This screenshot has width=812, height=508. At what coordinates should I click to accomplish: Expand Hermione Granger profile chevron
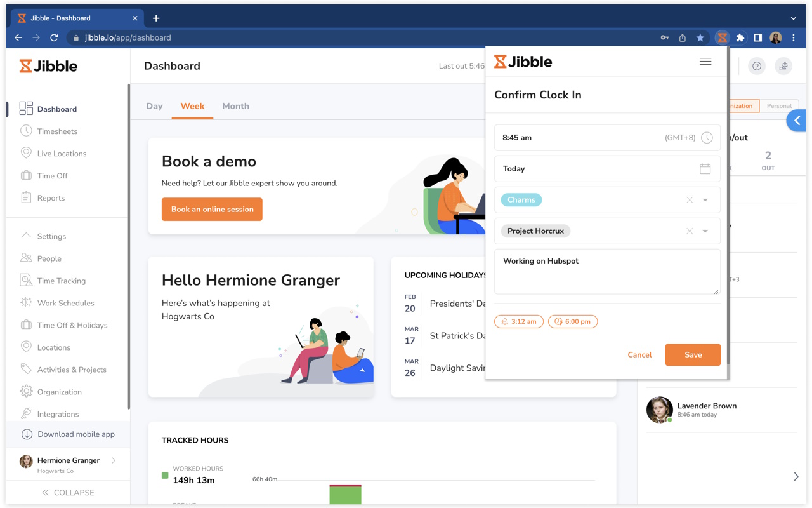[x=114, y=460]
